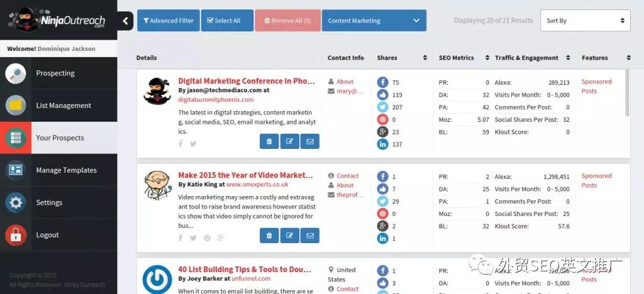Click the Advanced Filter button
Screen dimensions: 644x294
(168, 21)
